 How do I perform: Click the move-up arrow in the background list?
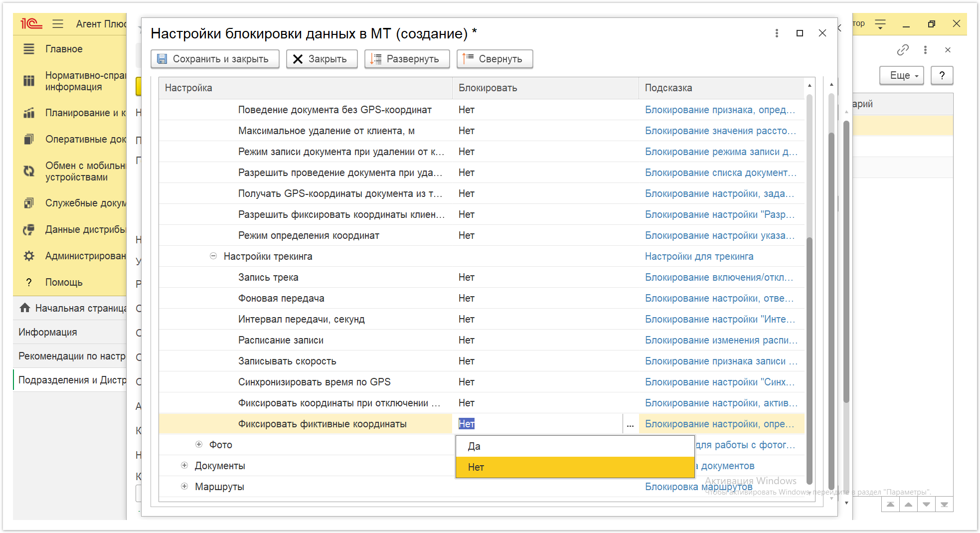point(908,505)
